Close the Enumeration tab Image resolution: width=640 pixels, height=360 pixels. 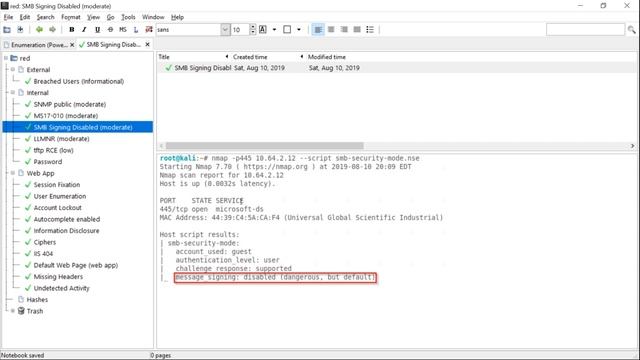(x=72, y=45)
